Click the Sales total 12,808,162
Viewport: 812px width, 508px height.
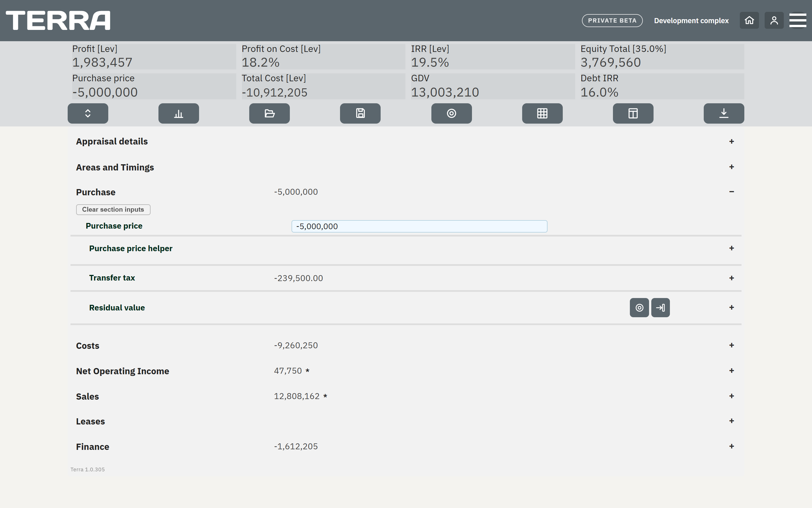tap(297, 396)
